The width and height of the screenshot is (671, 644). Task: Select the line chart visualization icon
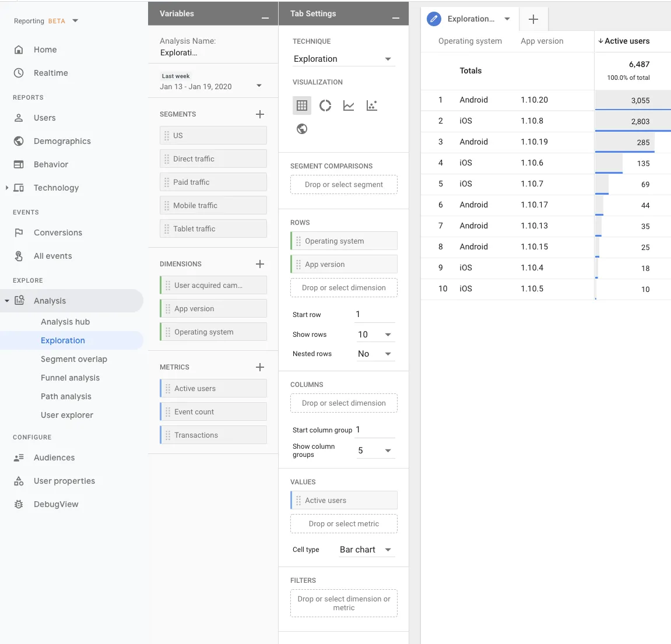(x=349, y=105)
